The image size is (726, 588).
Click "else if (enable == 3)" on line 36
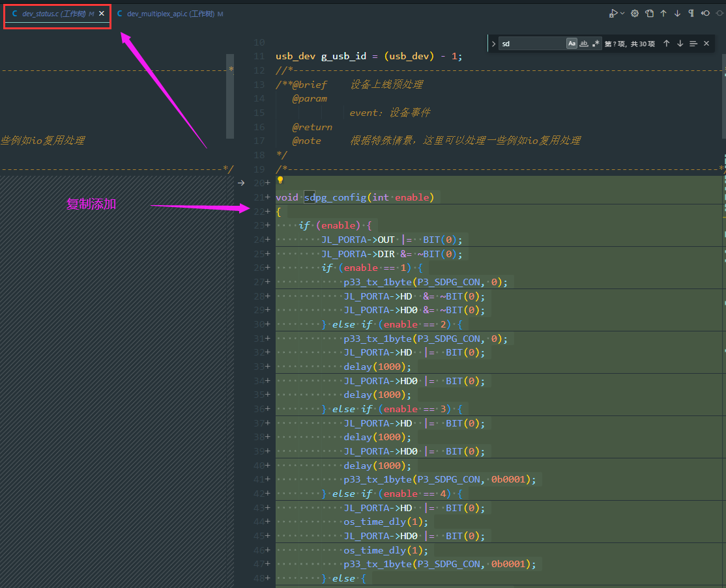pyautogui.click(x=391, y=409)
